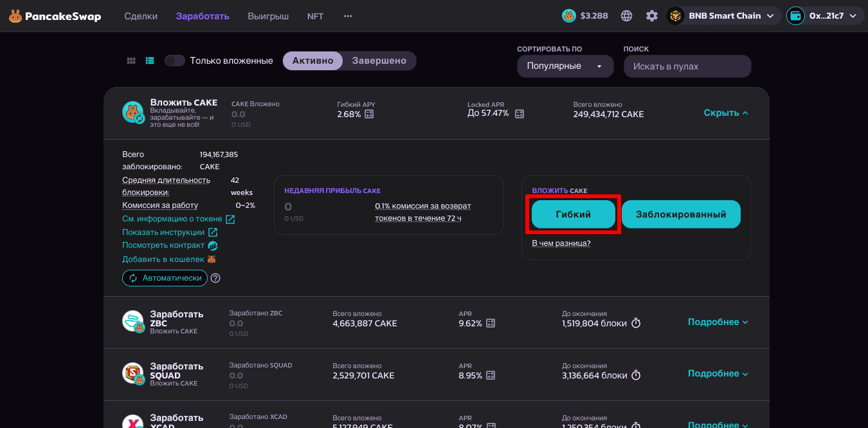Click the CAKE price bunny icon
The width and height of the screenshot is (868, 428).
tap(569, 16)
